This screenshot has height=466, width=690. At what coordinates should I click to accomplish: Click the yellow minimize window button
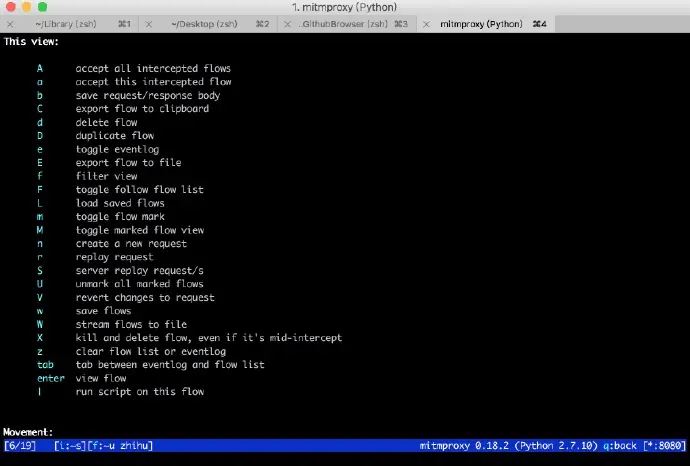pos(26,7)
